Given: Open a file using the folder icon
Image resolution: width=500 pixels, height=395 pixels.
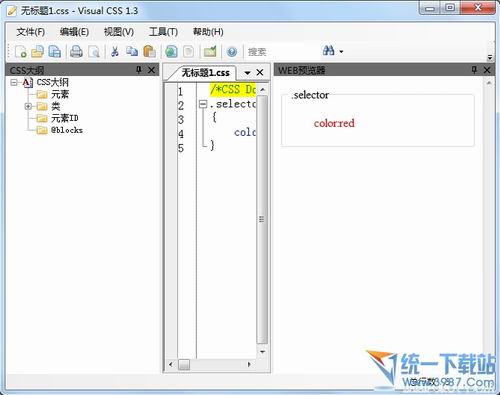Looking at the screenshot, I should (37, 52).
